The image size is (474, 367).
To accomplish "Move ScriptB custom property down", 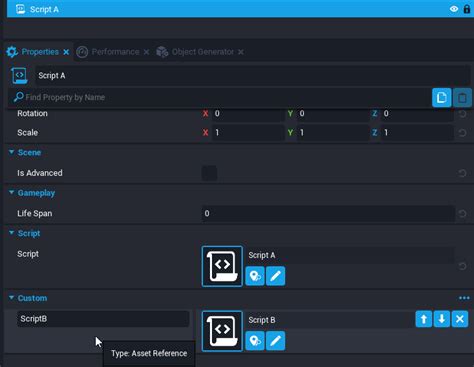I will pyautogui.click(x=442, y=319).
